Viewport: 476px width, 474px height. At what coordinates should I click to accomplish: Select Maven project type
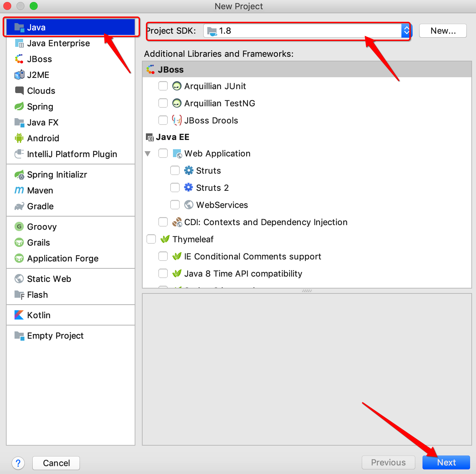tap(71, 190)
